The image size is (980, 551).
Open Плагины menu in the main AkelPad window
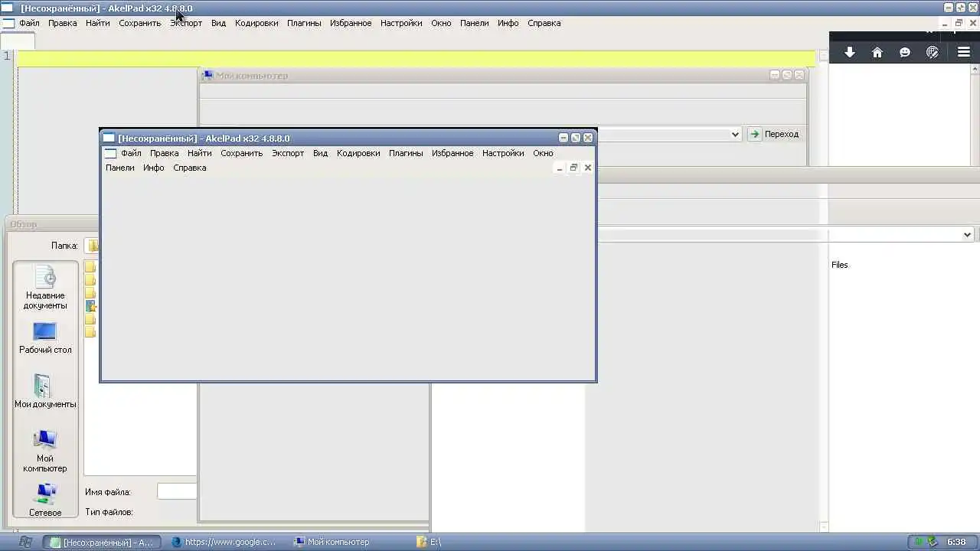pyautogui.click(x=304, y=23)
